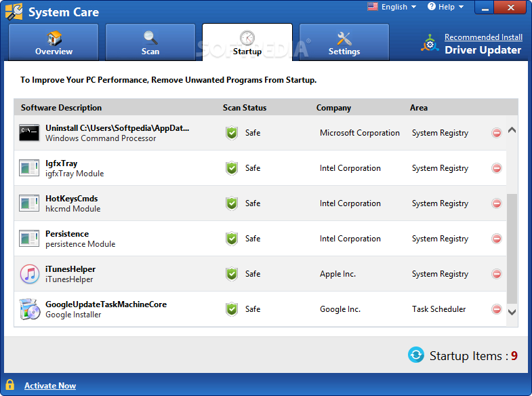Click the Persistence program icon

coord(29,238)
